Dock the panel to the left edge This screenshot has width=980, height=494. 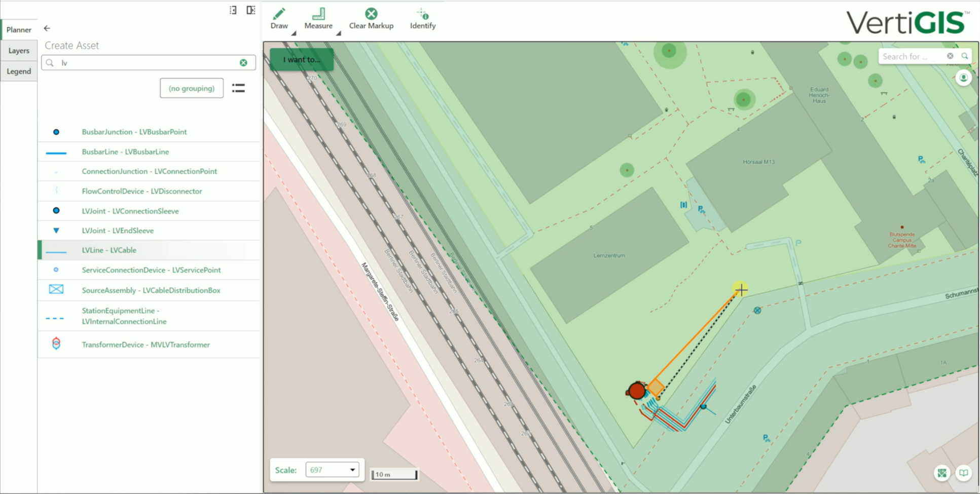click(x=233, y=10)
